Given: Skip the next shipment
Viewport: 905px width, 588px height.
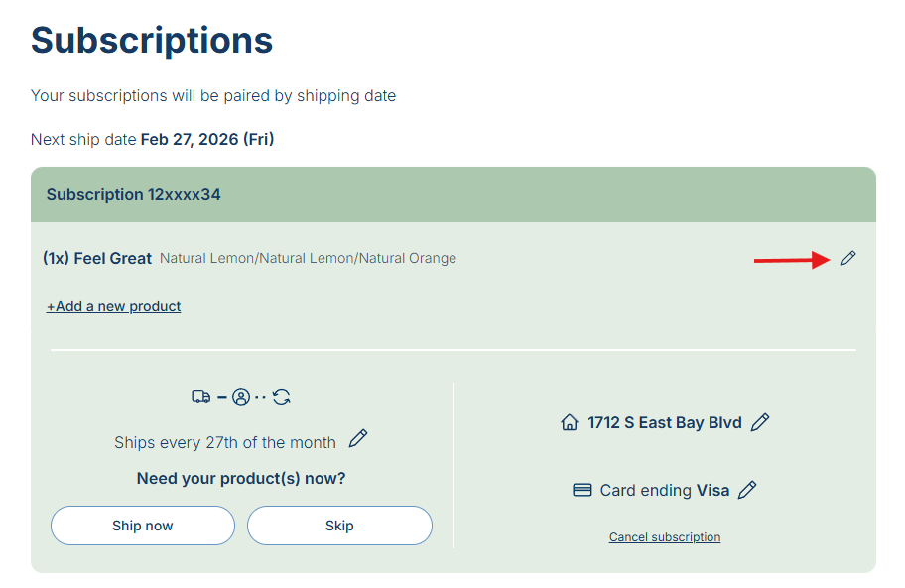Looking at the screenshot, I should [x=339, y=526].
